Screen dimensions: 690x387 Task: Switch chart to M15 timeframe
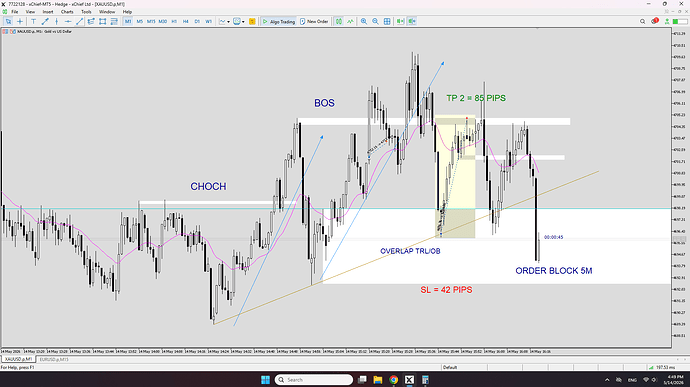[151, 21]
